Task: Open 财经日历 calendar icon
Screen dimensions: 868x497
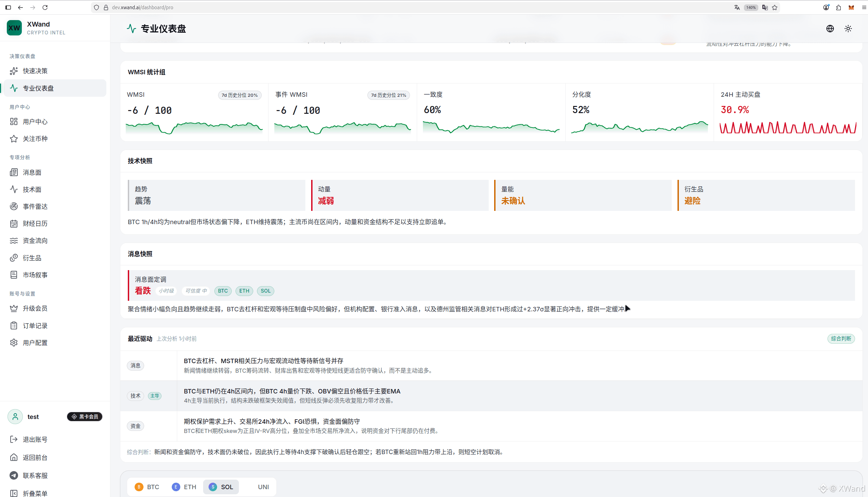Action: coord(14,223)
